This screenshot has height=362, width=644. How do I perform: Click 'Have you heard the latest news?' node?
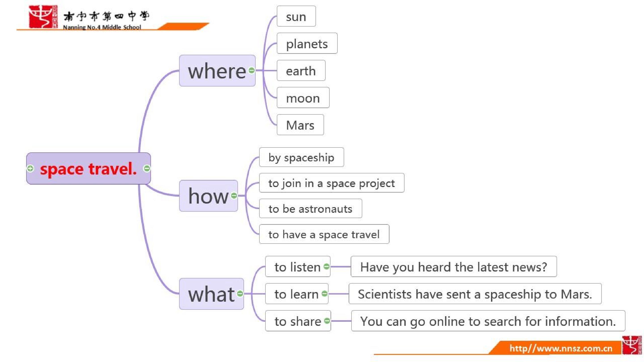click(x=454, y=267)
